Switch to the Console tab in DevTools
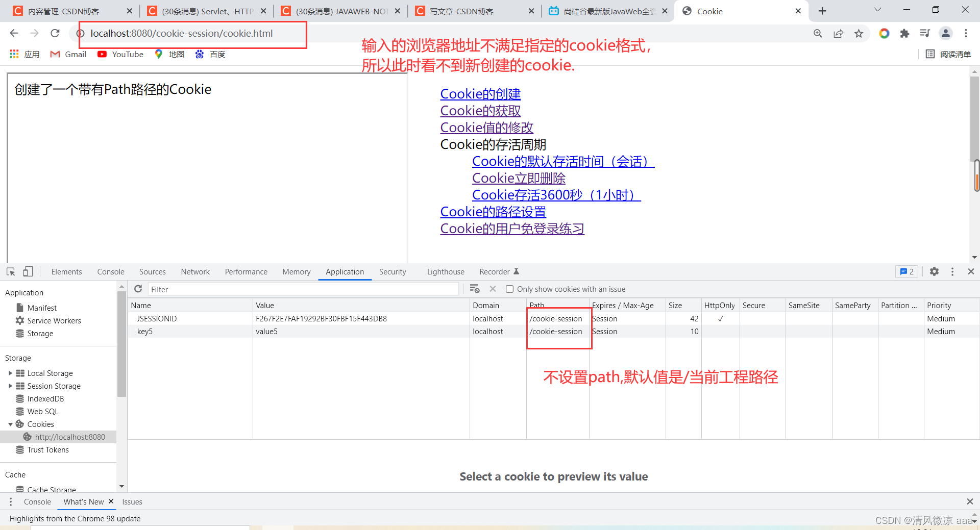 point(111,272)
